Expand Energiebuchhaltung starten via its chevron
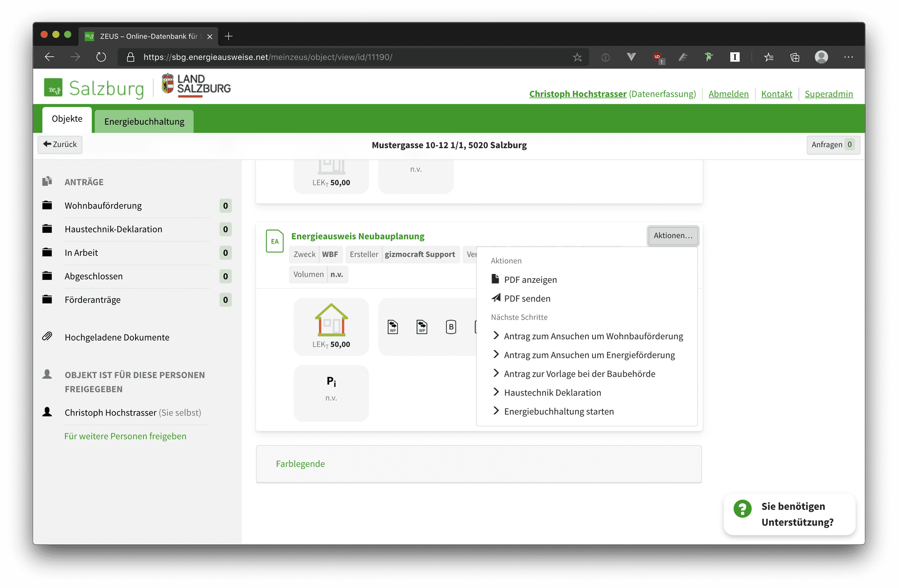Image resolution: width=898 pixels, height=588 pixels. pos(496,410)
